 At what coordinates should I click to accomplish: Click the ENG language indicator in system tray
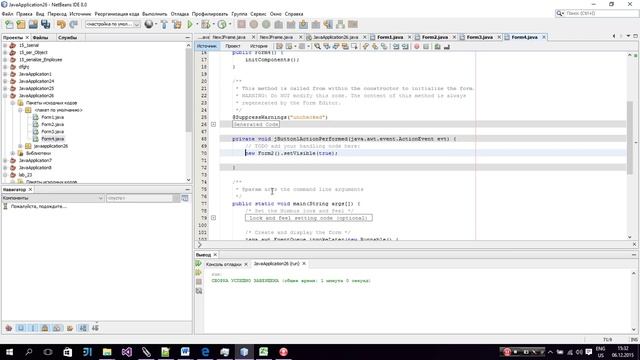click(x=600, y=349)
